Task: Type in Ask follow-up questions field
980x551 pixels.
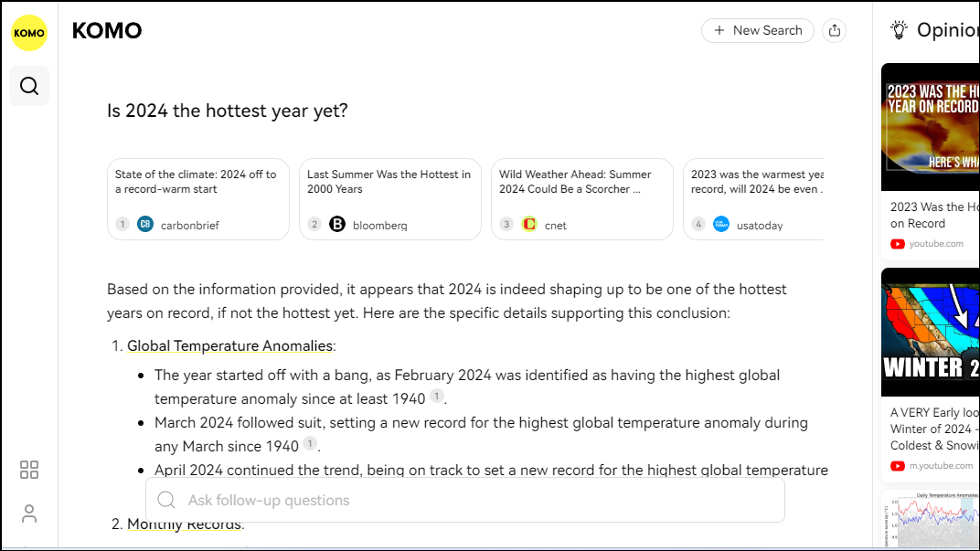Action: [x=475, y=501]
